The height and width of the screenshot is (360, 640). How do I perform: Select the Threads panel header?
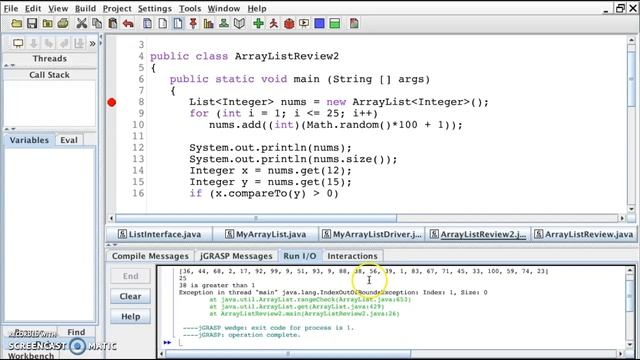pyautogui.click(x=49, y=58)
